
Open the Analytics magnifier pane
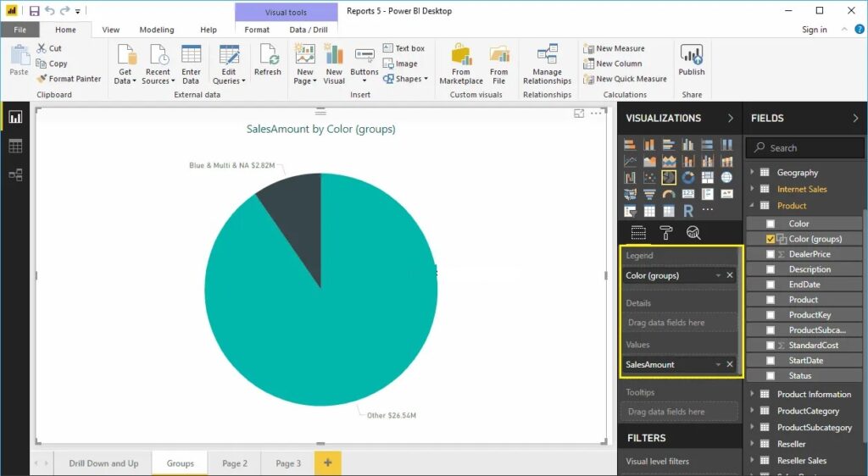[693, 233]
